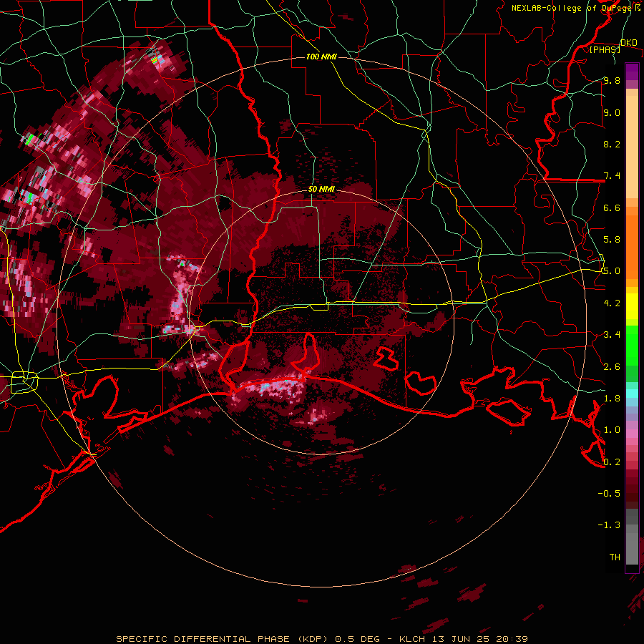This screenshot has width=644, height=644.
Task: Click the -0.5 scale value
Action: click(x=609, y=493)
